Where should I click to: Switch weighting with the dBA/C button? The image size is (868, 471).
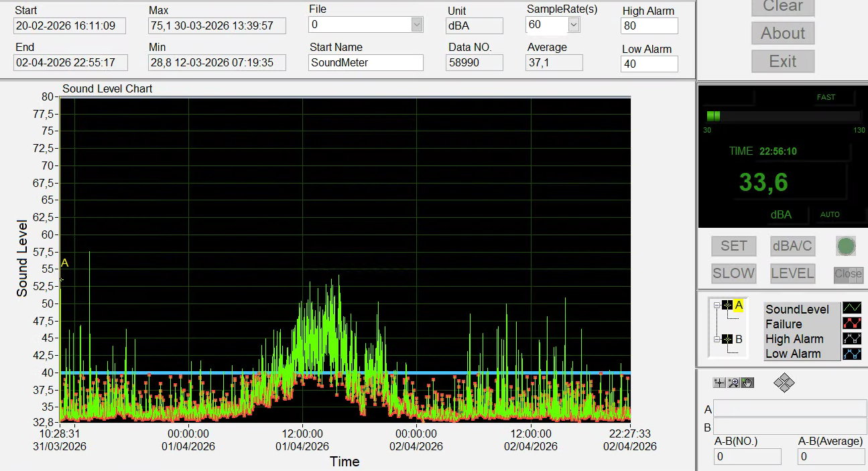pos(792,247)
